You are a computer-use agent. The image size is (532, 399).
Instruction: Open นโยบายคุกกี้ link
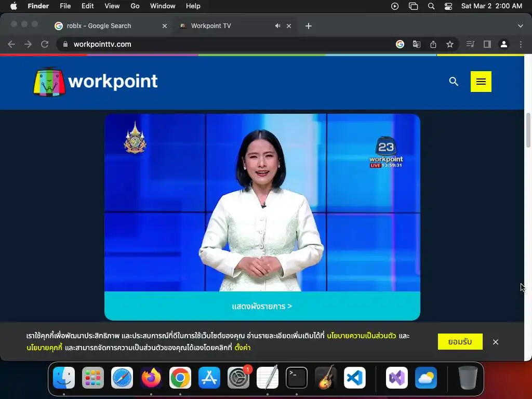[45, 348]
